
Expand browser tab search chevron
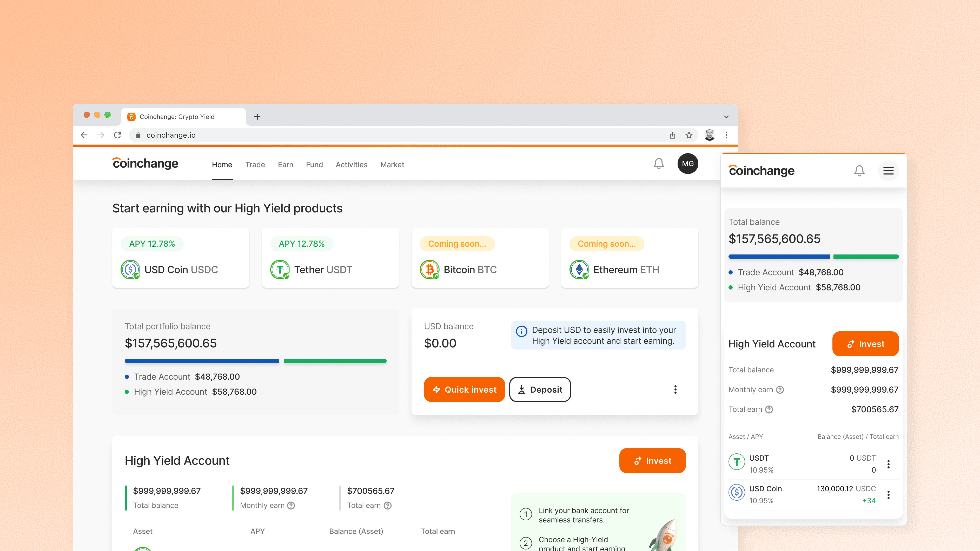(726, 117)
